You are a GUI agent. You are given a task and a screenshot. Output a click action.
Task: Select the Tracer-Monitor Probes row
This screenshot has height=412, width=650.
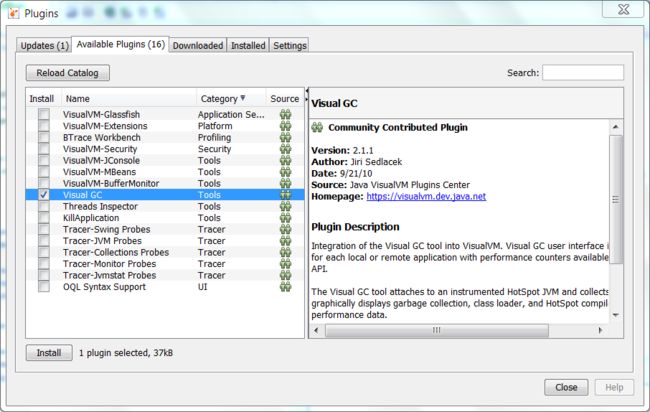pos(165,264)
